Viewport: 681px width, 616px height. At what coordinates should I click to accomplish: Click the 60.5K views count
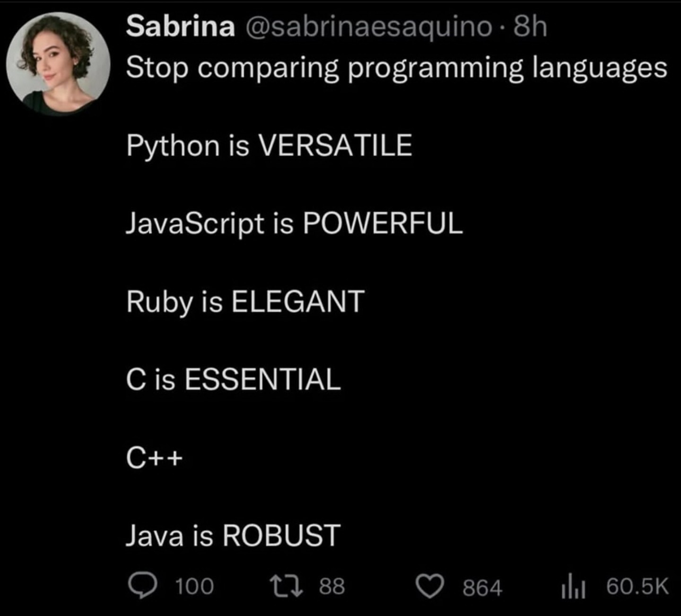[637, 587]
